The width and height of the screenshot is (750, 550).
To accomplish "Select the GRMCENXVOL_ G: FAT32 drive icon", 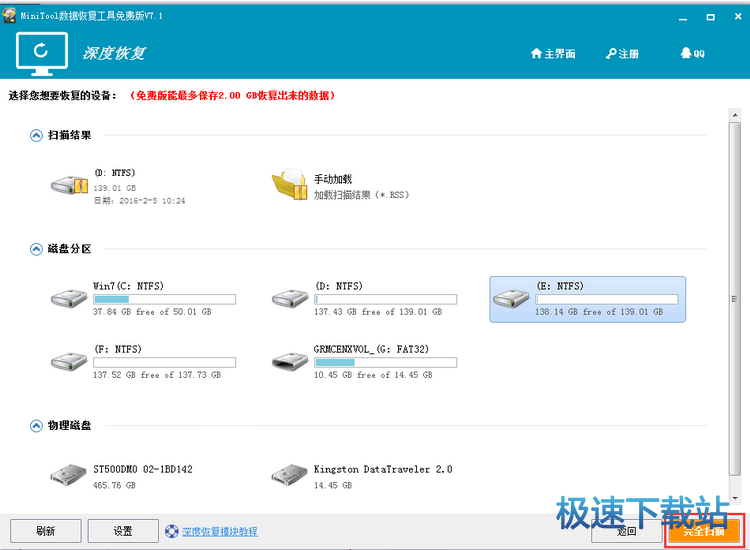I will coord(290,362).
